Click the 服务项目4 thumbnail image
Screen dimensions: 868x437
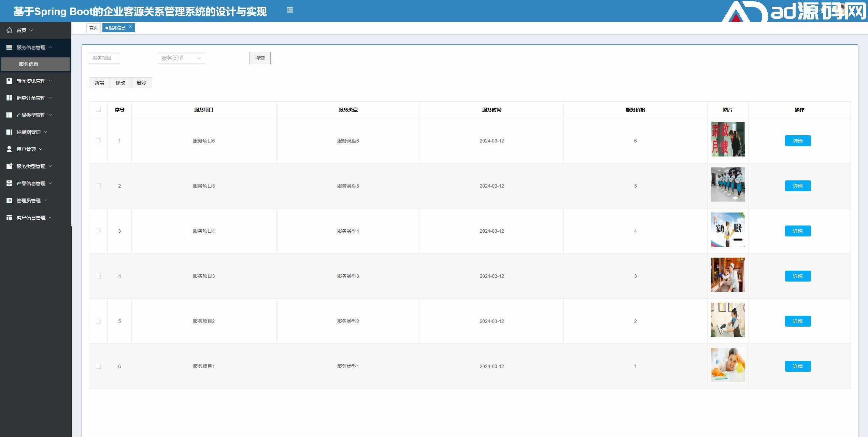(x=728, y=230)
